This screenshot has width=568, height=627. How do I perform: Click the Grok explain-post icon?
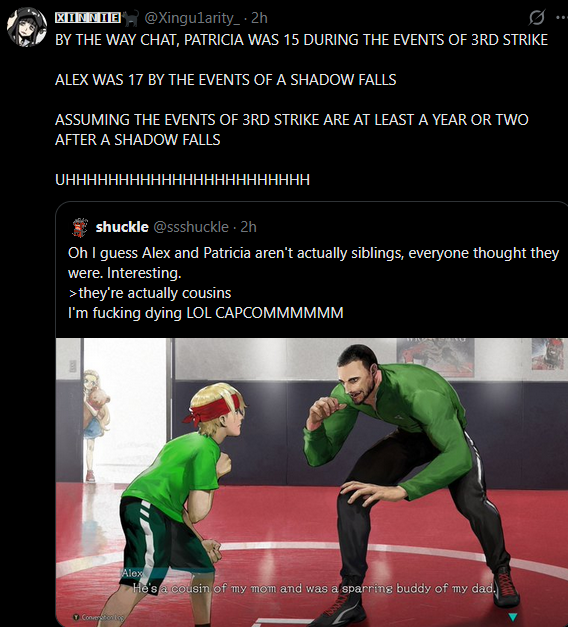(x=536, y=18)
